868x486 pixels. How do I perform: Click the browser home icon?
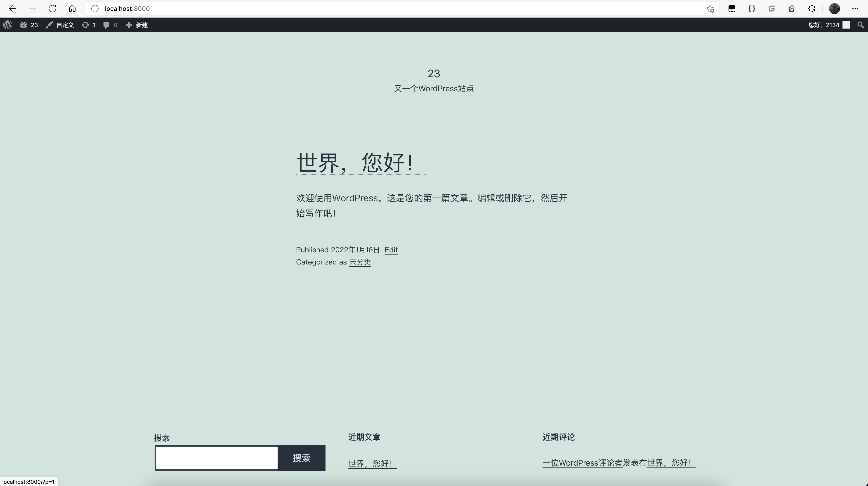point(72,8)
